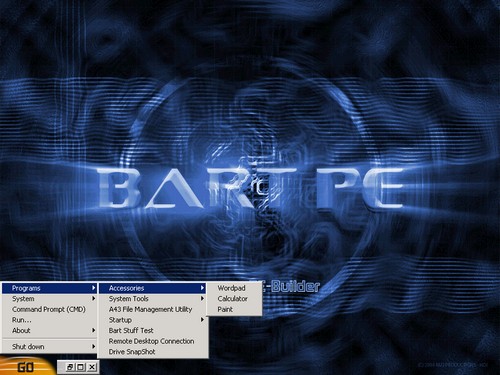Select the Accessories menu entry
Screen dimensions: 500x375
[x=153, y=288]
